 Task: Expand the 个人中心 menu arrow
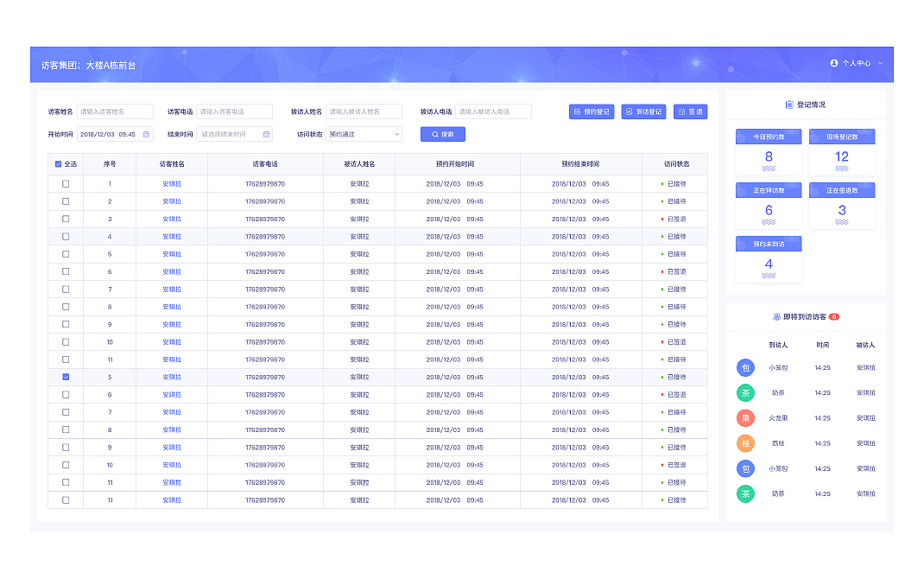click(881, 63)
